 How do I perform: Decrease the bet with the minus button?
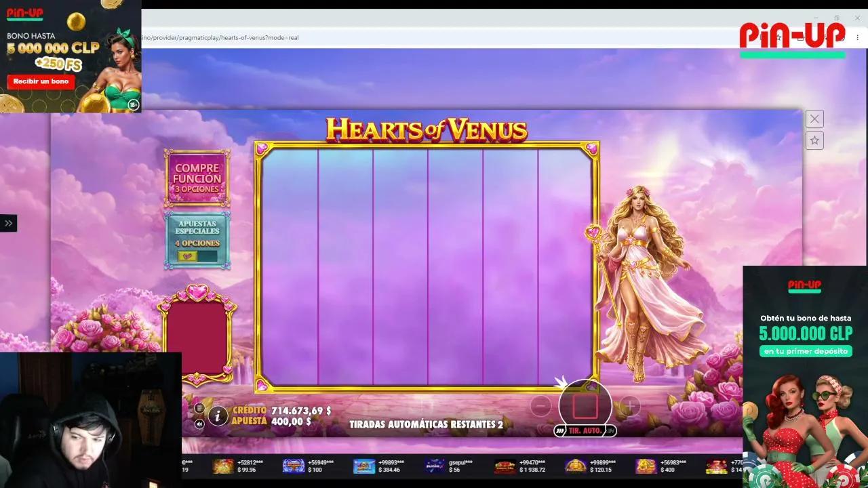coord(540,406)
